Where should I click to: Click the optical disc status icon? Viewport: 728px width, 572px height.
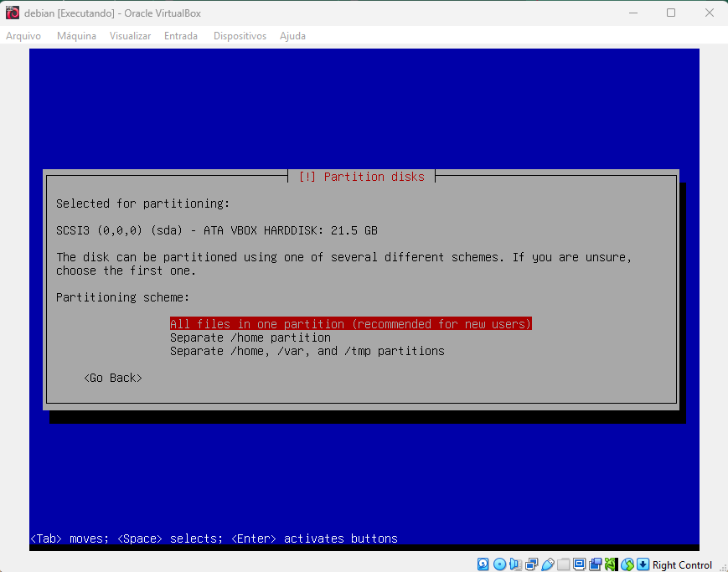pos(499,564)
